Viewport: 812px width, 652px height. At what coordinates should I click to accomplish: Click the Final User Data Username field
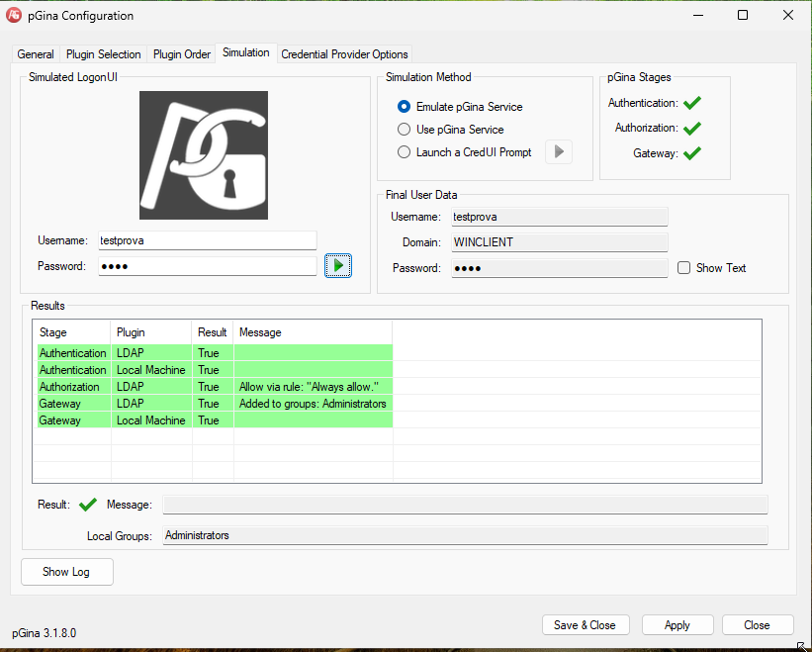(x=559, y=217)
